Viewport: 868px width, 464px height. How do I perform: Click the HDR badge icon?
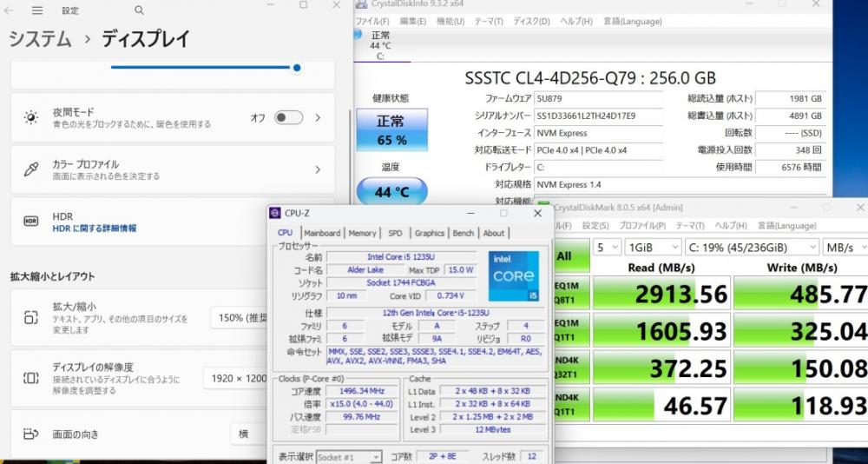(31, 222)
